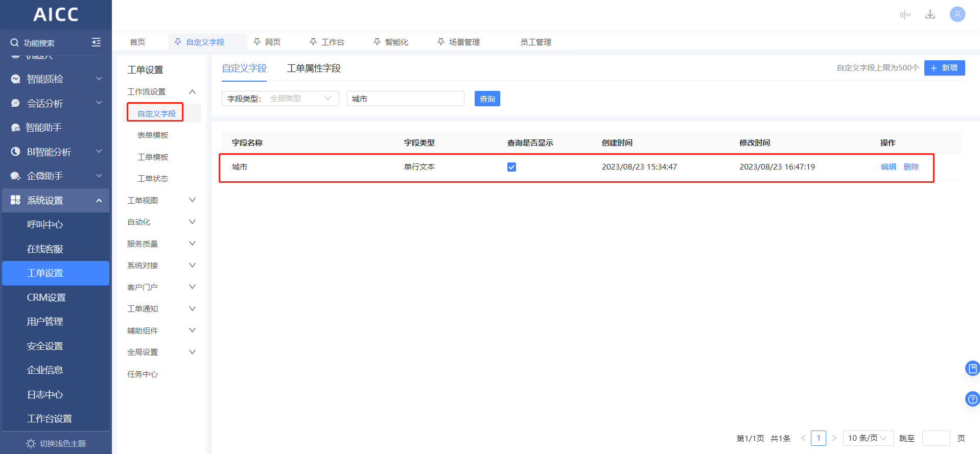This screenshot has height=454, width=980.
Task: Expand the 全局设置 section
Action: pyautogui.click(x=192, y=352)
